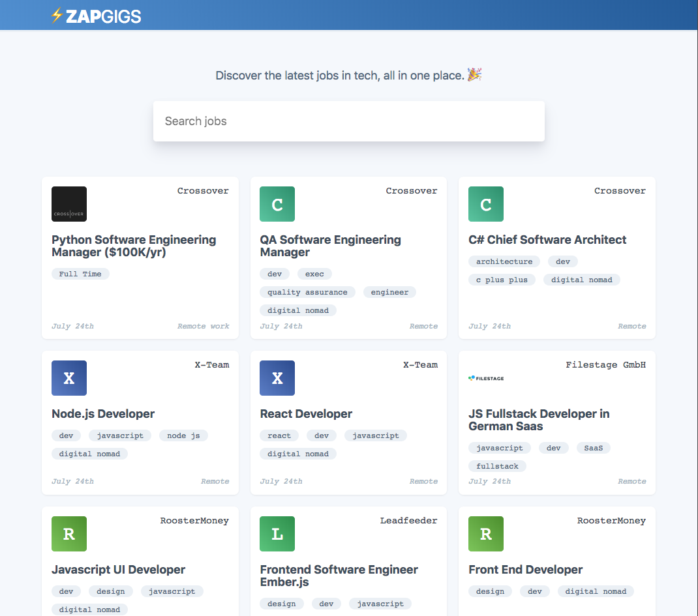Open Python Software Engineering Manager job

(x=134, y=246)
